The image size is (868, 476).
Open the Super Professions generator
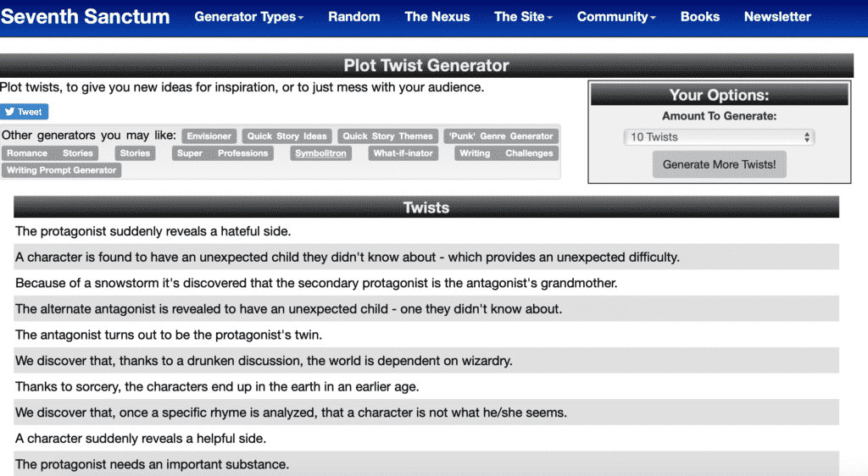[x=223, y=153]
